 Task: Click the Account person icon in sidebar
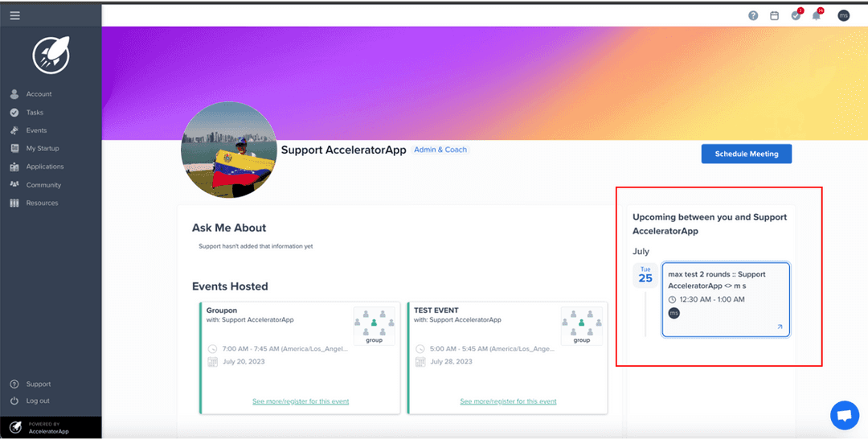pyautogui.click(x=14, y=94)
